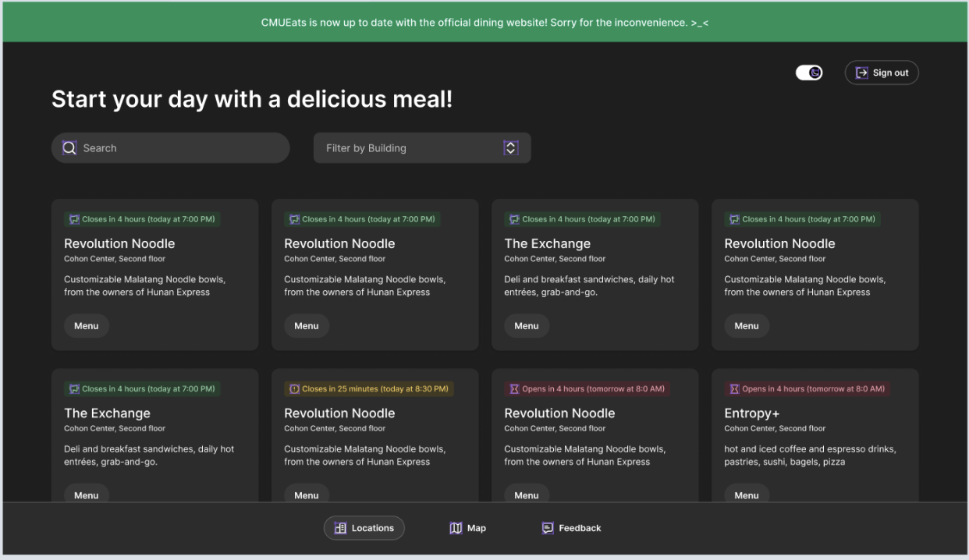Click Revolution Noodle title closing in 25 minutes

pyautogui.click(x=339, y=413)
